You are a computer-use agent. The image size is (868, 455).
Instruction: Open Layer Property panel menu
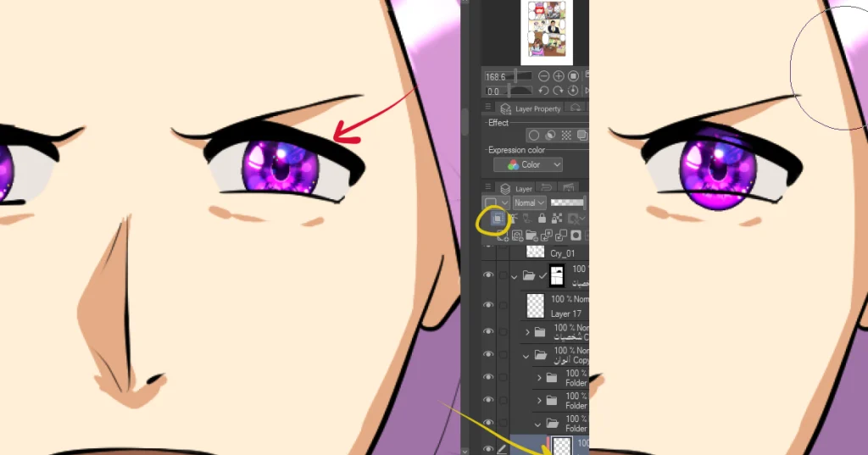[487, 108]
